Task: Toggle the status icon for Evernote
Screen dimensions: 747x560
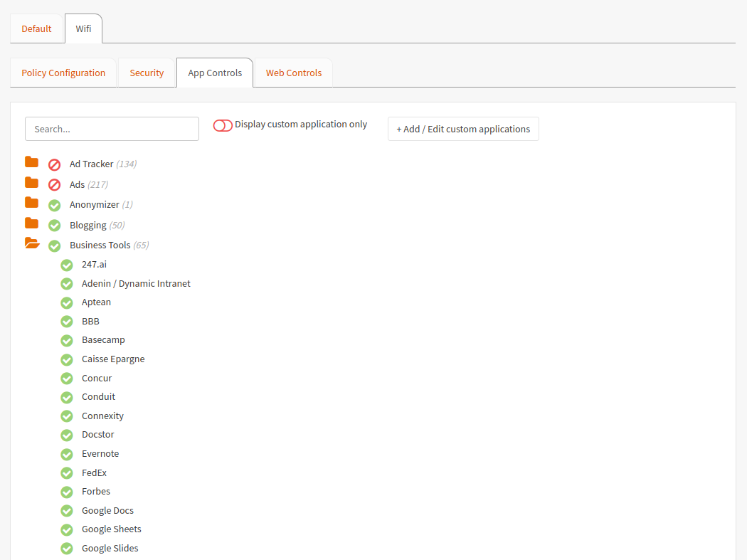Action: point(67,454)
